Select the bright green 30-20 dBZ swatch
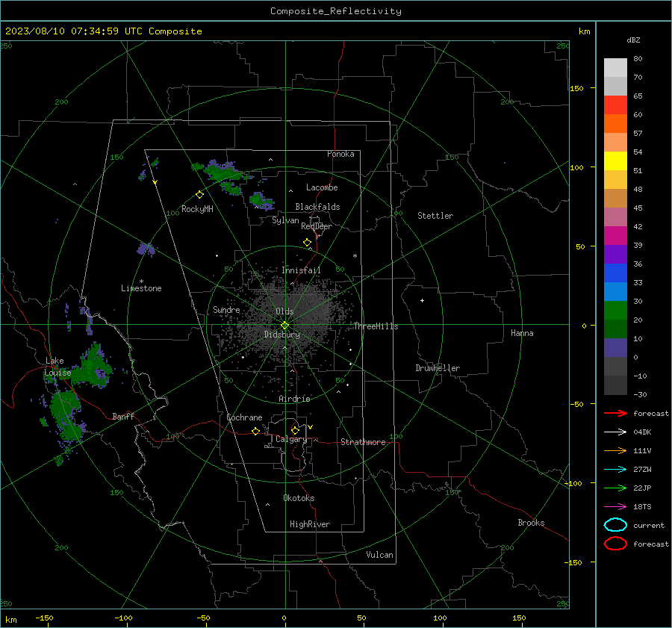Image resolution: width=672 pixels, height=628 pixels. (615, 311)
